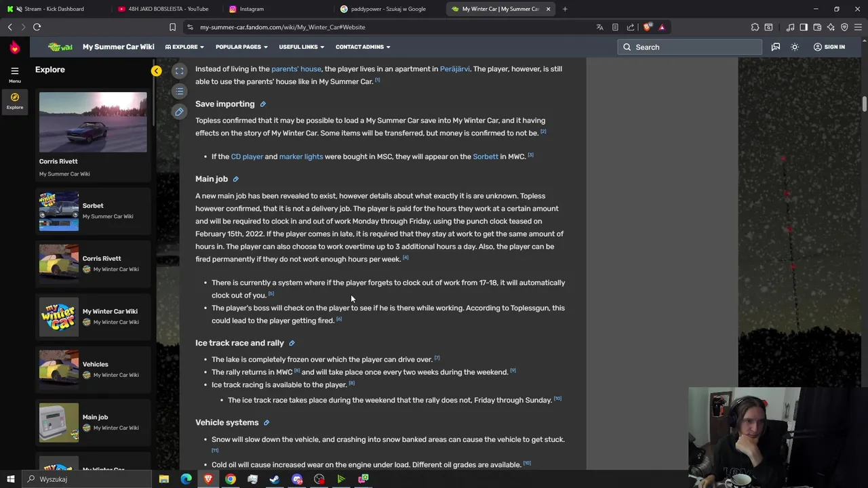
Task: Expand the EXPLORE dropdown menu
Action: tap(185, 47)
